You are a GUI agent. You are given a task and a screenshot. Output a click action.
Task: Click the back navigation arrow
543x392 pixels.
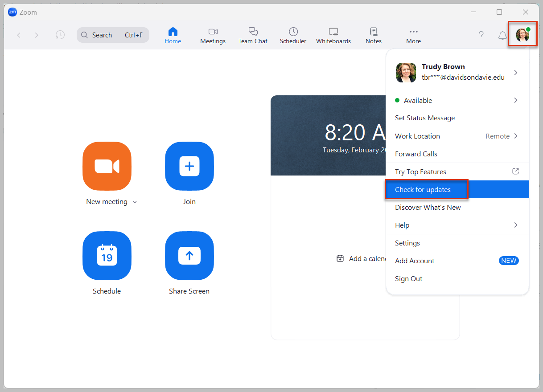pyautogui.click(x=19, y=35)
